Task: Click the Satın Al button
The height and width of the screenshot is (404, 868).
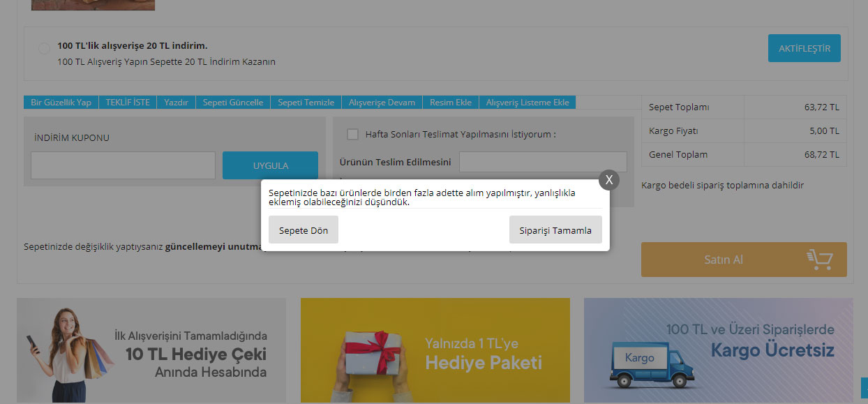Action: coord(744,260)
